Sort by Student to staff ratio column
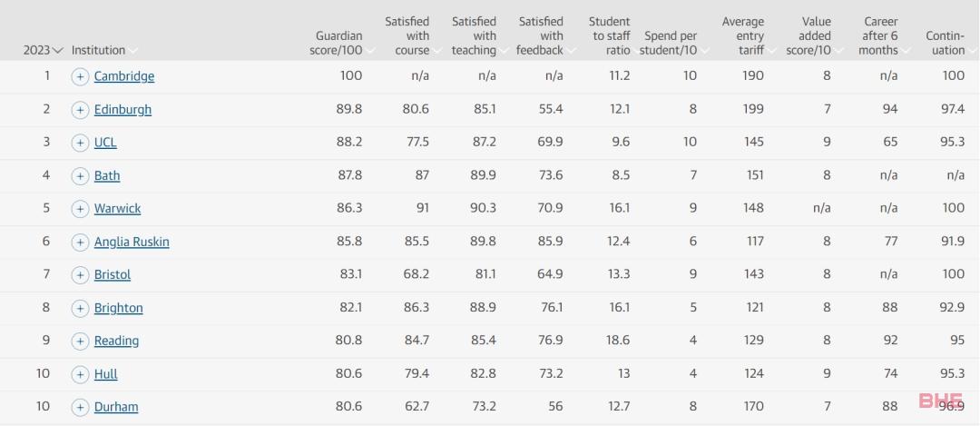 [x=612, y=35]
